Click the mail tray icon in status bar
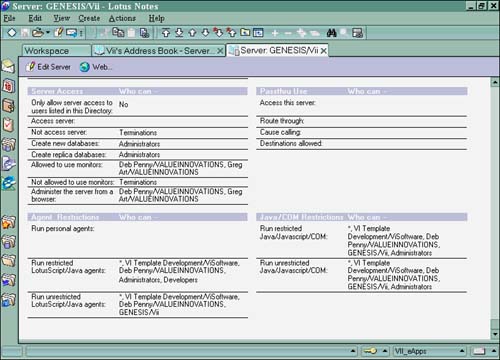Image resolution: width=500 pixels, height=360 pixels. [479, 351]
